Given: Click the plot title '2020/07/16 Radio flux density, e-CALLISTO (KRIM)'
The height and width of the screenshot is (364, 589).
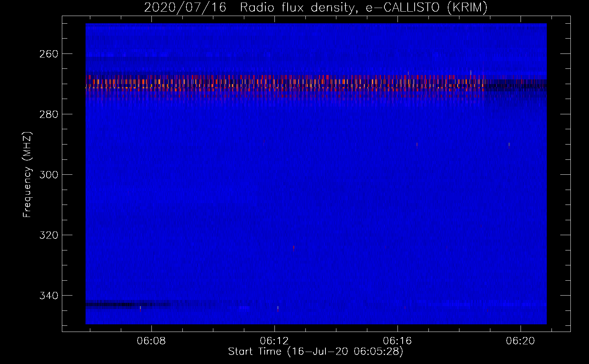Looking at the screenshot, I should (316, 7).
